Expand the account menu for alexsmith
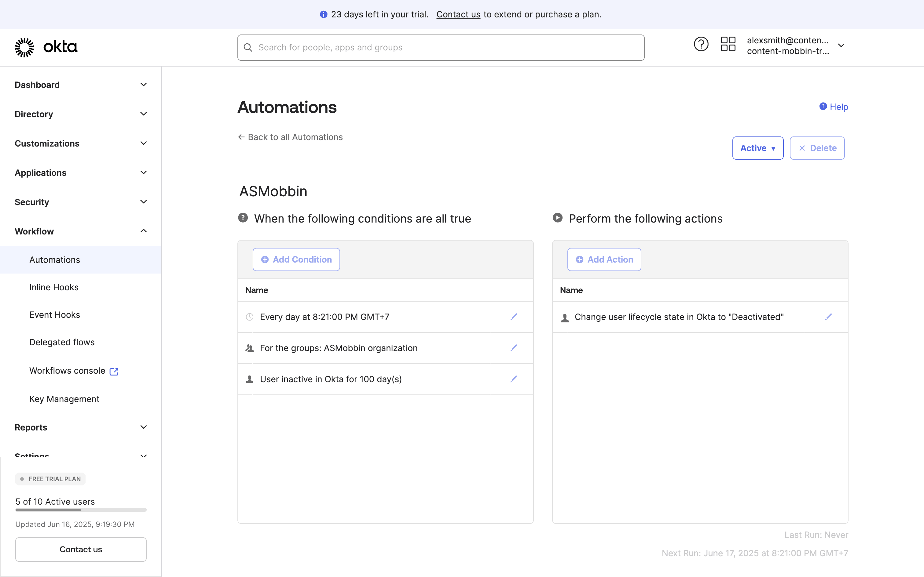 coord(841,45)
